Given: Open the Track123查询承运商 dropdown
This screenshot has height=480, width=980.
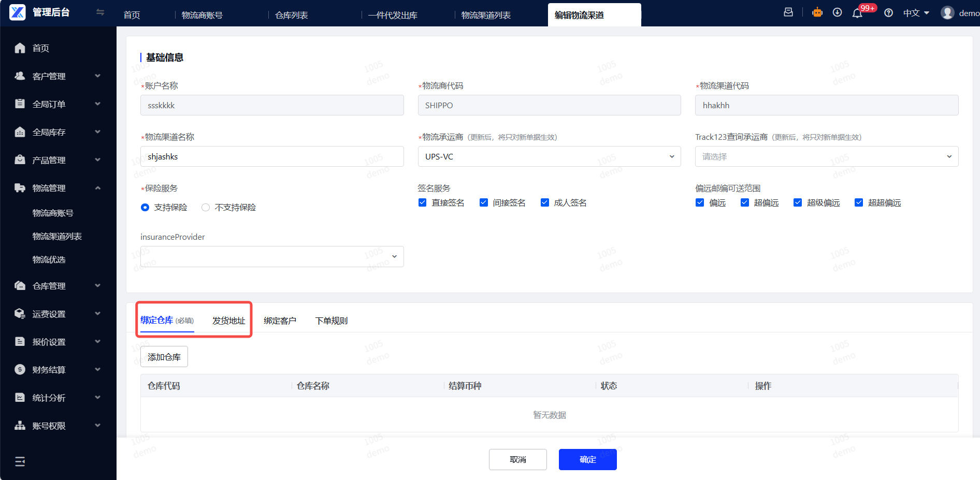Looking at the screenshot, I should (827, 156).
